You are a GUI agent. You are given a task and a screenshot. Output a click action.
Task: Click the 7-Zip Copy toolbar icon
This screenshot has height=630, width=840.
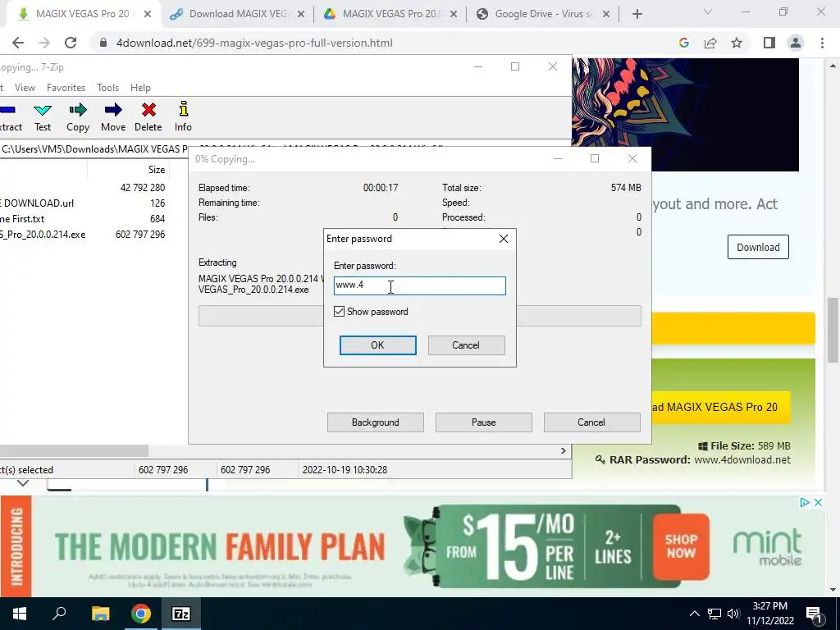[x=78, y=116]
